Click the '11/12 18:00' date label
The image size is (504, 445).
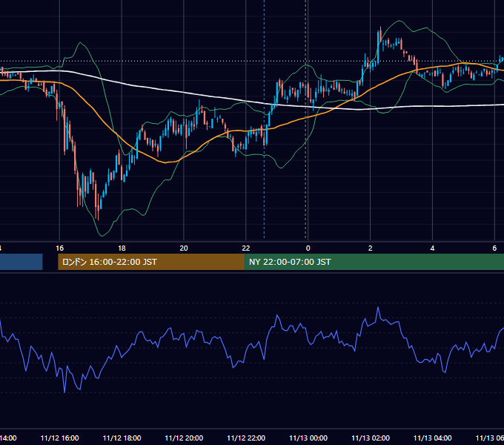[122, 438]
